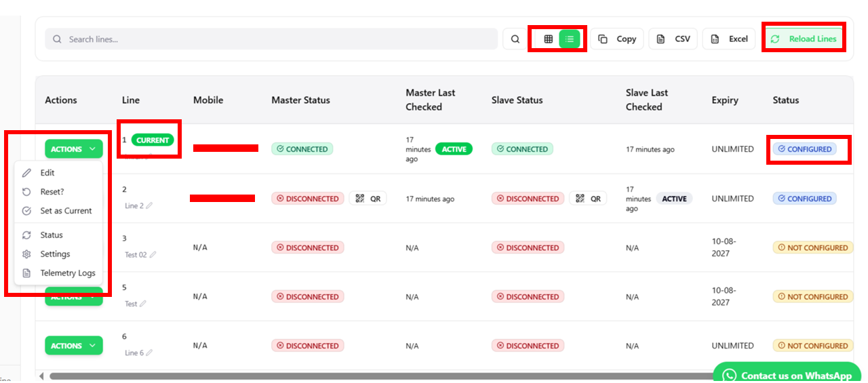Choose Set as Current menu option
This screenshot has width=868, height=383.
(x=65, y=211)
